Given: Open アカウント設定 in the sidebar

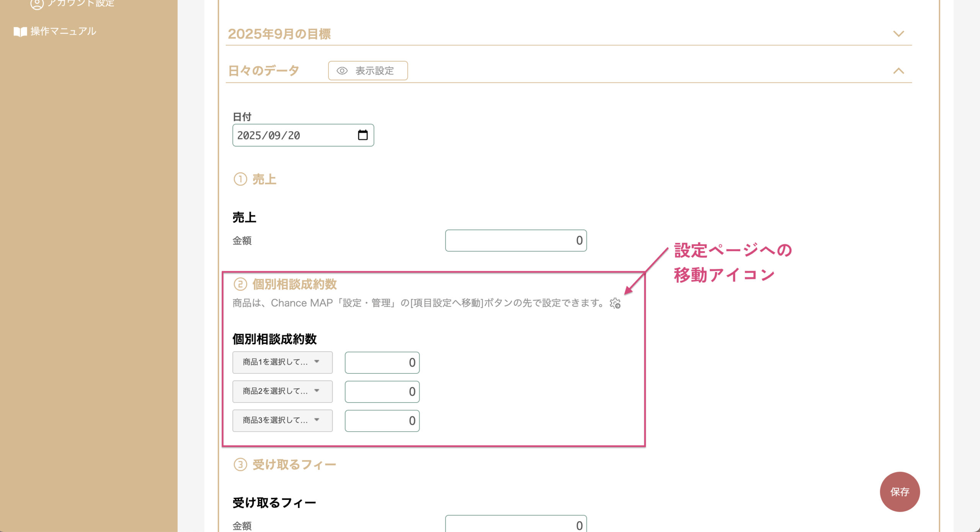Looking at the screenshot, I should pos(80,3).
